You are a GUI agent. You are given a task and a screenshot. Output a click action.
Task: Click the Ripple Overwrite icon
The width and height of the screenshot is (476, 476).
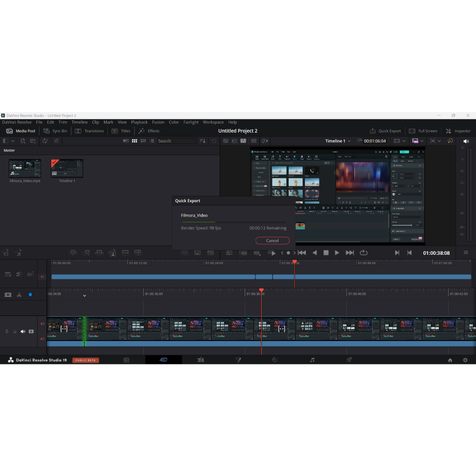99,252
